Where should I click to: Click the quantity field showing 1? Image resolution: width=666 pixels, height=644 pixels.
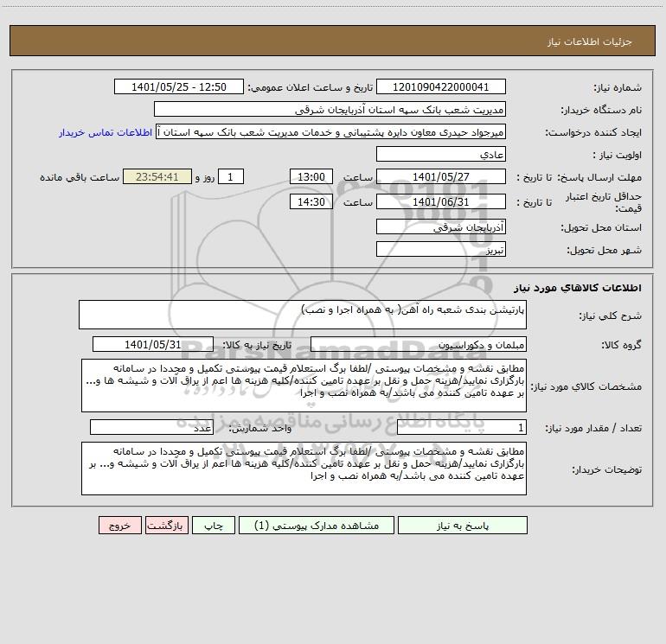[462, 428]
